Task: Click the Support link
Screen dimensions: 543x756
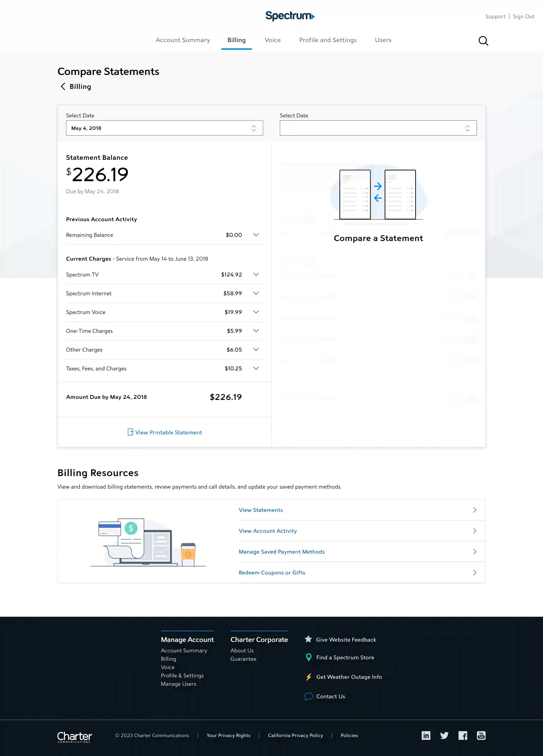Action: 495,16
